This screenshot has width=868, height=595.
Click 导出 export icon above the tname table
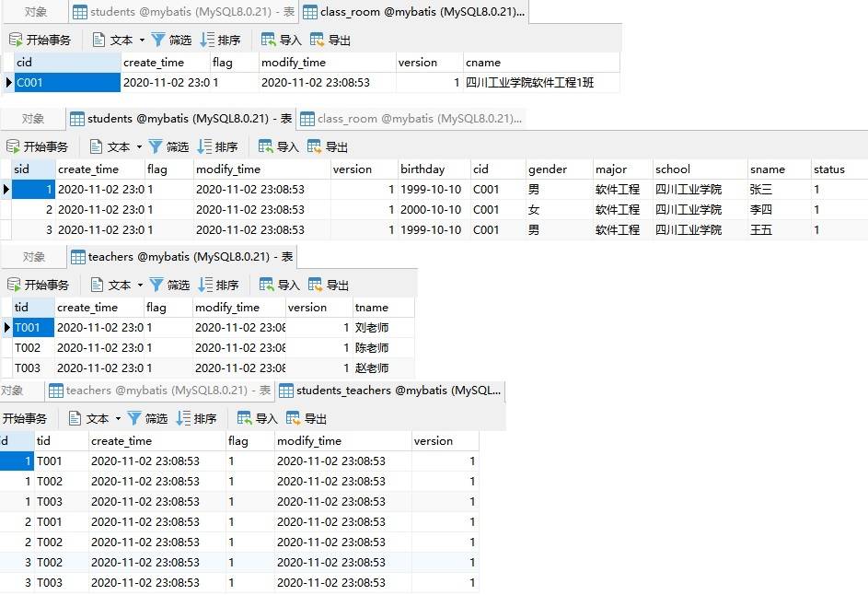click(x=317, y=285)
